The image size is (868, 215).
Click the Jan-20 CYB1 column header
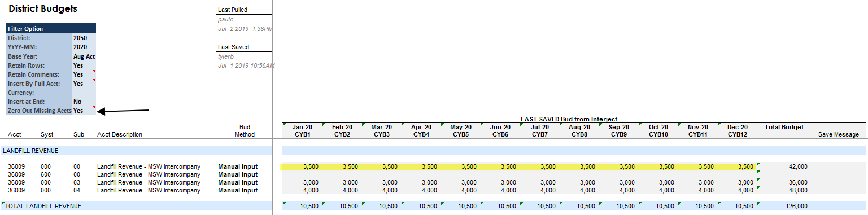pos(303,131)
